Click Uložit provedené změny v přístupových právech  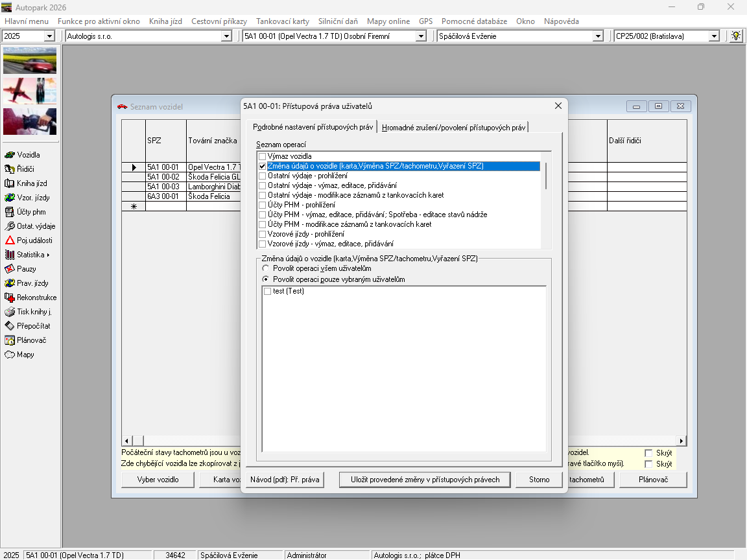(425, 480)
